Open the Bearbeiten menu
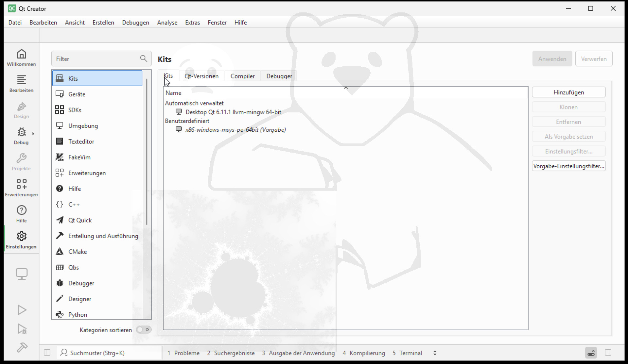628x364 pixels. pos(43,22)
